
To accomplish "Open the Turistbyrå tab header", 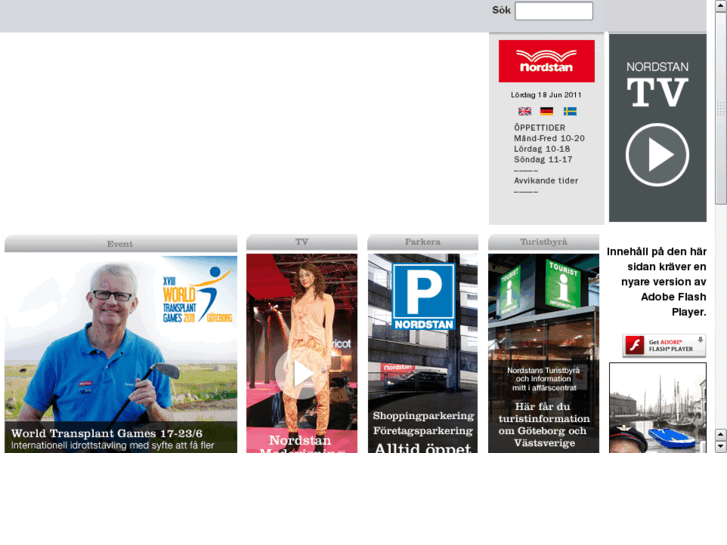I will 543,242.
